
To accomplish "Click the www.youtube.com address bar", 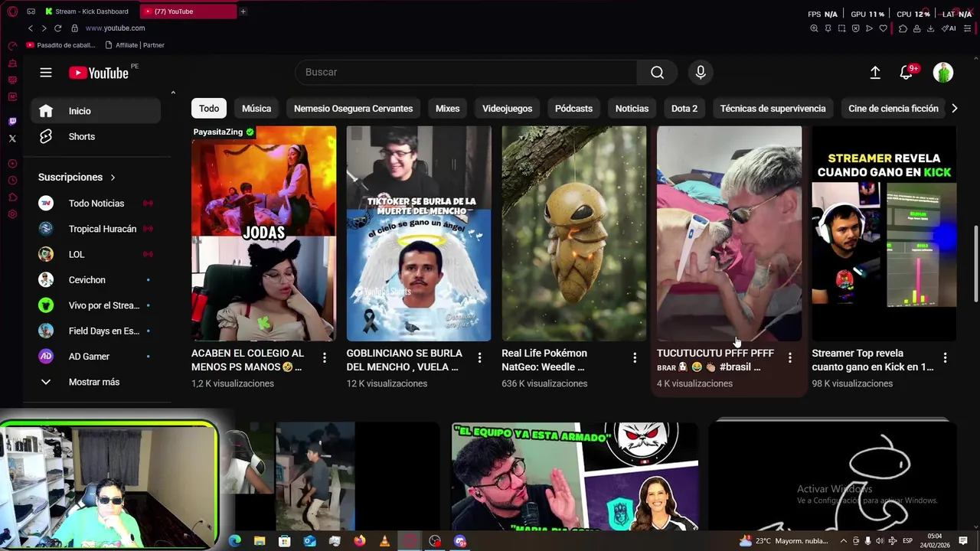I will 115,28.
